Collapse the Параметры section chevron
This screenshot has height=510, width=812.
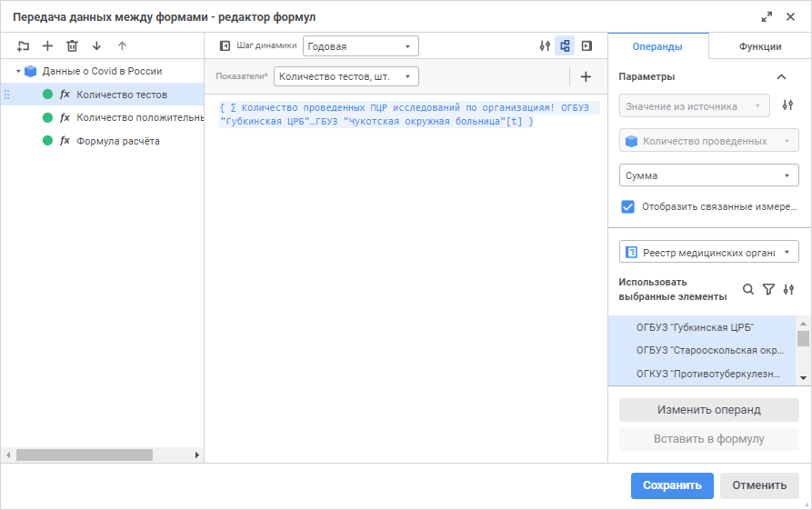[x=781, y=77]
